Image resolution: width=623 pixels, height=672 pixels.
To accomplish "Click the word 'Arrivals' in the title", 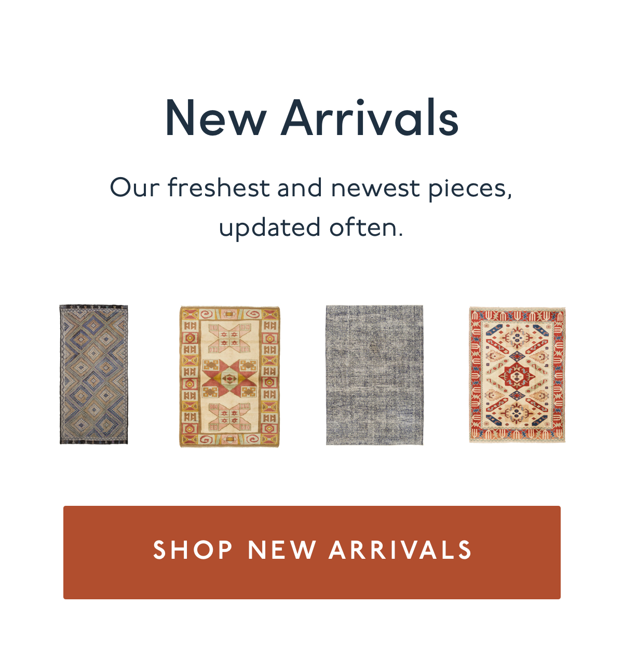I will [x=370, y=118].
